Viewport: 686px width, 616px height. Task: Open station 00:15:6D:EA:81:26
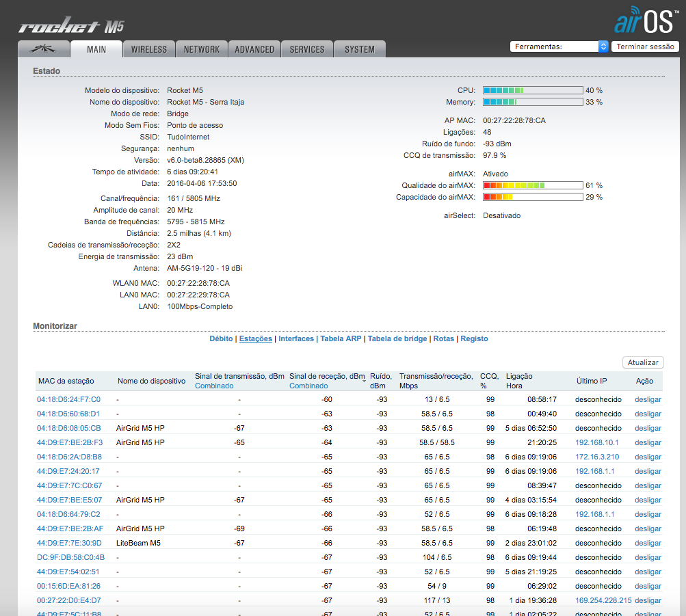68,586
